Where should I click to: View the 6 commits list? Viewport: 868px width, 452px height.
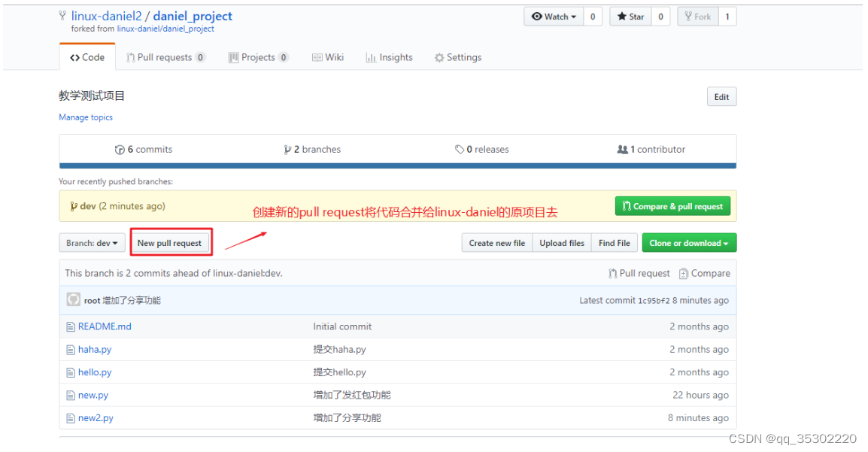144,150
